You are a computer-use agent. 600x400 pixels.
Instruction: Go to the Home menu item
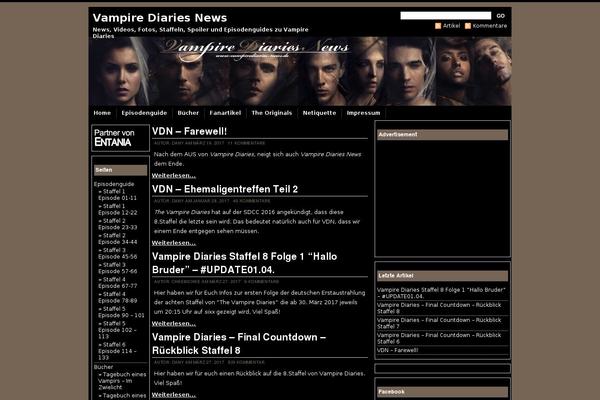102,113
